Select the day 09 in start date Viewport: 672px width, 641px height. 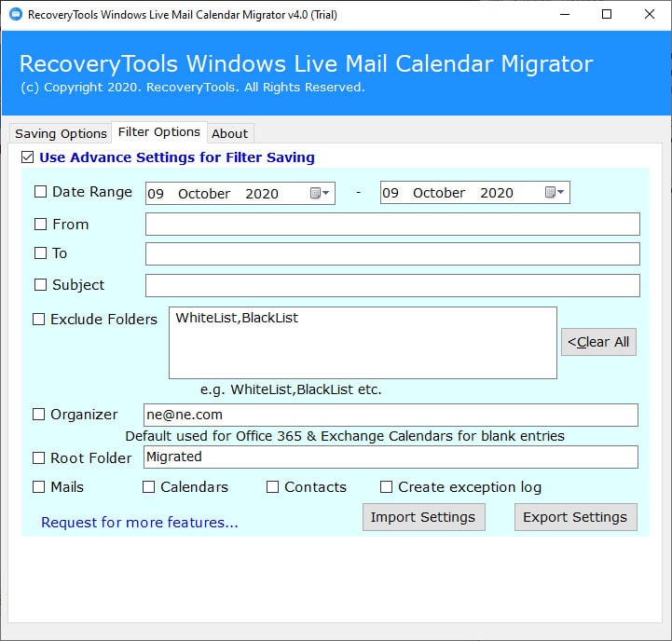156,194
